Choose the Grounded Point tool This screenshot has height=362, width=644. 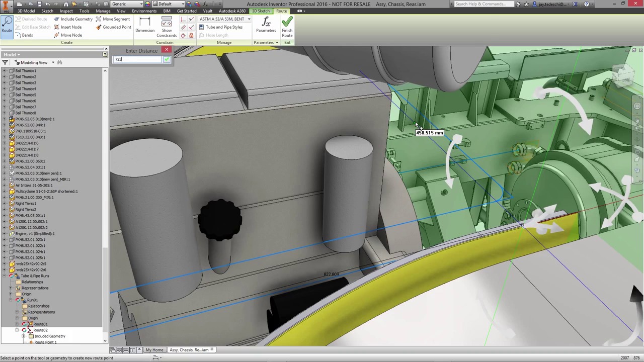tap(113, 27)
